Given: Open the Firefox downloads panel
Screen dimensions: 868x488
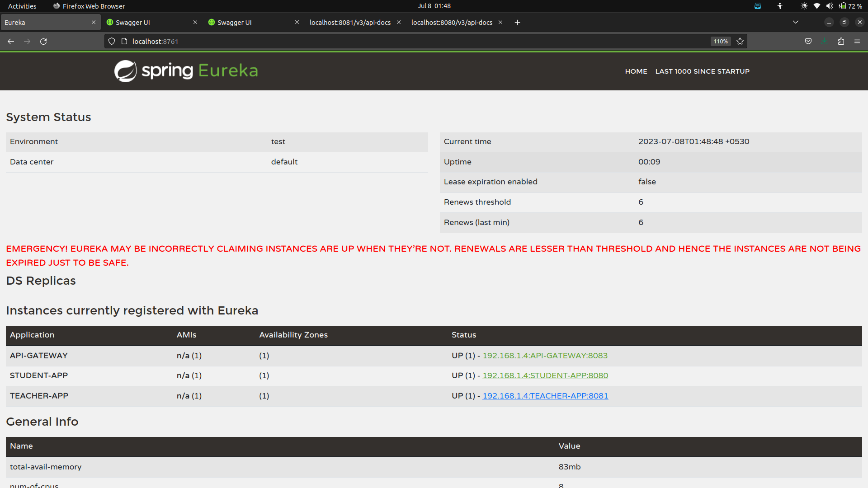Looking at the screenshot, I should click(x=825, y=41).
